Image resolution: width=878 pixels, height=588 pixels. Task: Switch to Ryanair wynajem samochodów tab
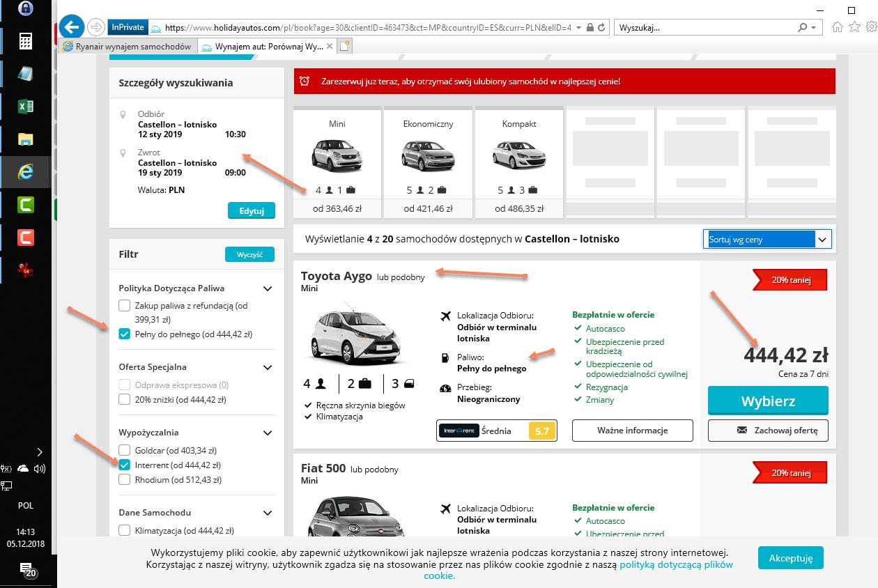[127, 46]
